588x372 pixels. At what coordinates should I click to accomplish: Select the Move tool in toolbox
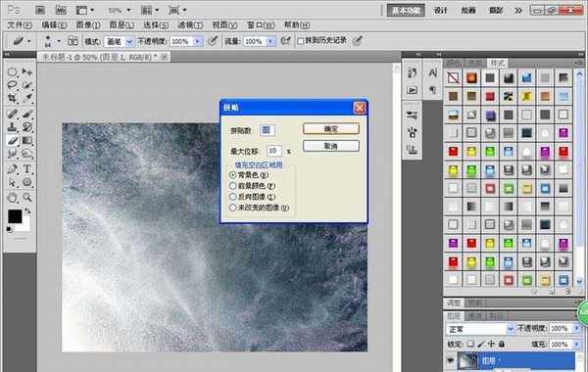point(27,71)
